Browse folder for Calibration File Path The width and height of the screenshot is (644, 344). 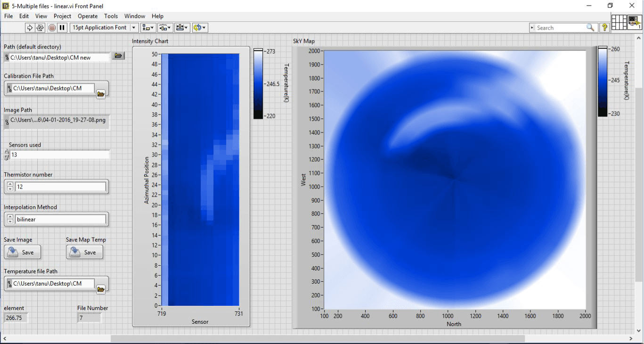100,94
